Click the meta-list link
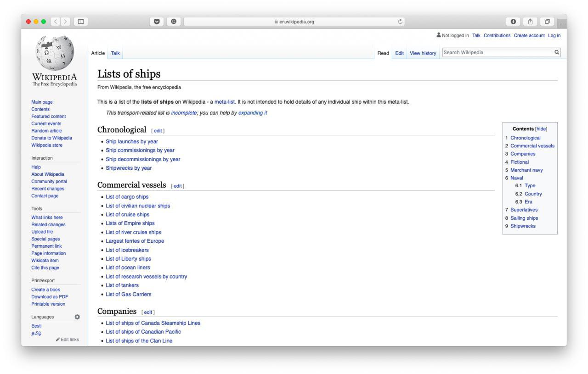This screenshot has width=588, height=374. (x=225, y=102)
